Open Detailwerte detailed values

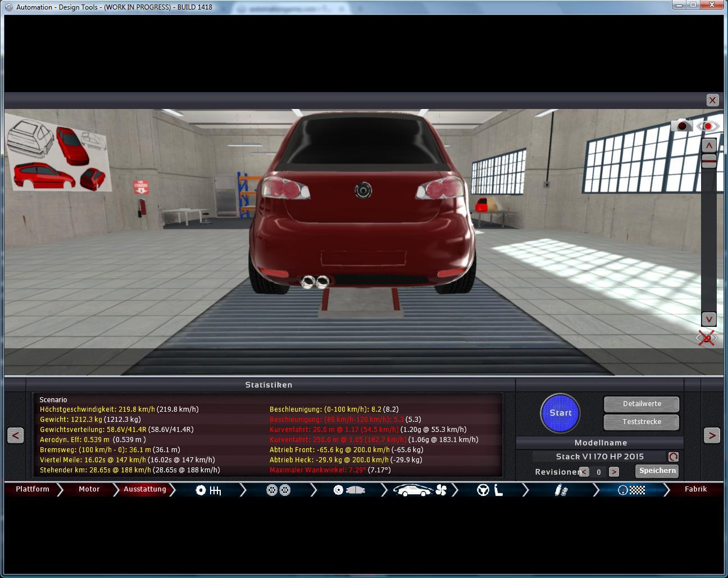tap(641, 404)
